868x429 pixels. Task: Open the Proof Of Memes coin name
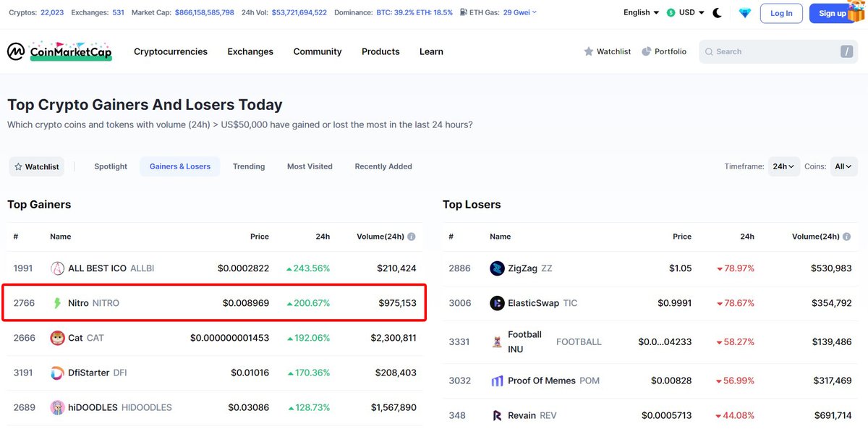tap(542, 381)
